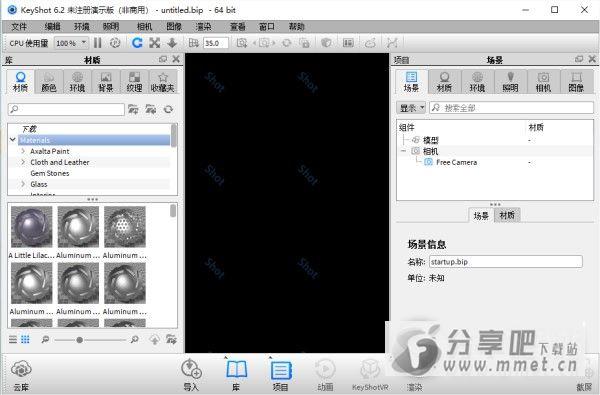600x395 pixels.
Task: Select the dolly camera down-arrow icon
Action: [172, 43]
